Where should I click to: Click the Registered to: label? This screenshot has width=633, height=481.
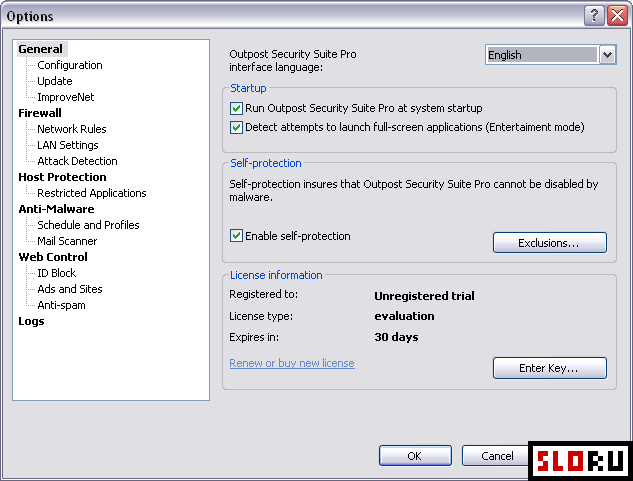[263, 294]
